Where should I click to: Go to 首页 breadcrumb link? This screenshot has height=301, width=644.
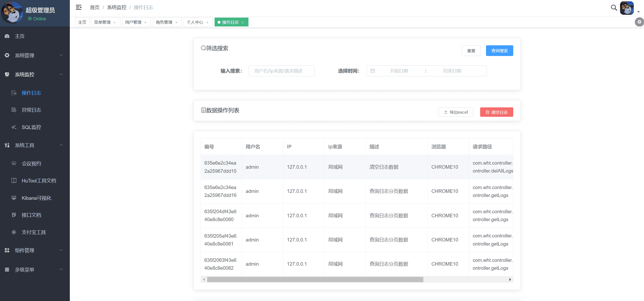click(x=95, y=7)
